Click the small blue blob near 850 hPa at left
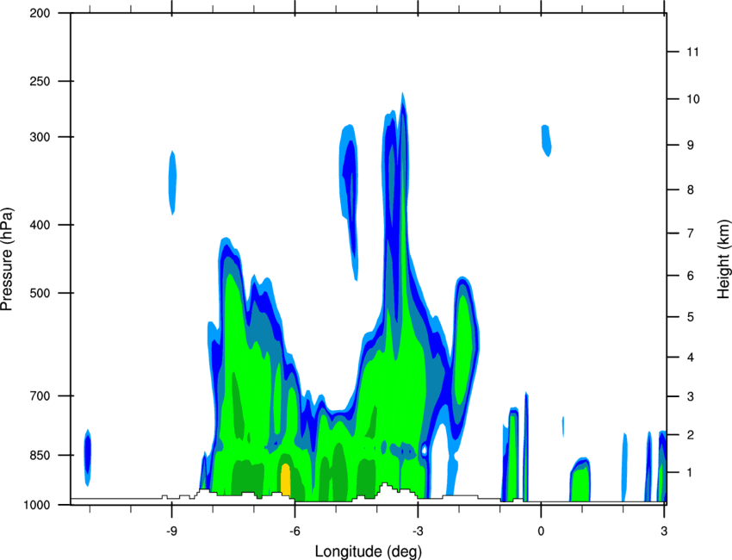This screenshot has width=732, height=560. click(x=87, y=457)
